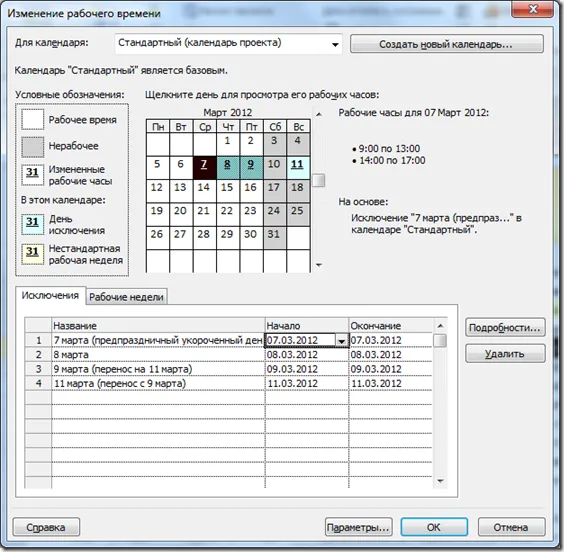The image size is (564, 552).
Task: Open the start date dropdown in row 1
Action: (341, 340)
